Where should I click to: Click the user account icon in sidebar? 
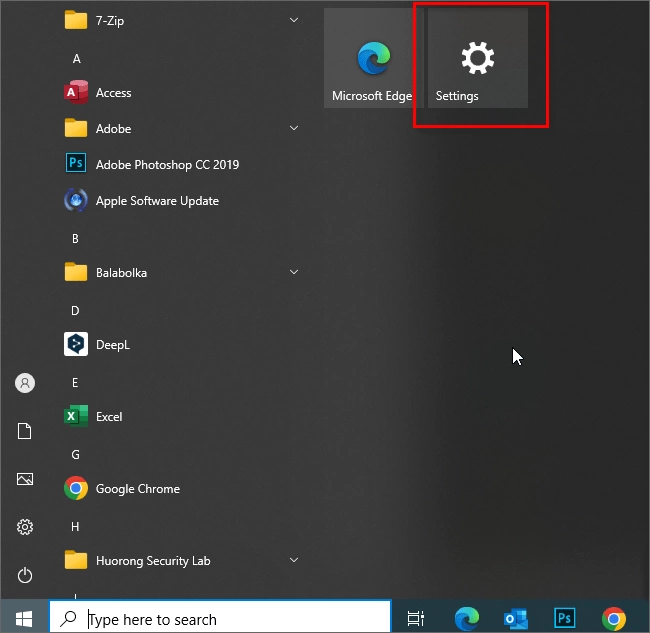(x=25, y=383)
